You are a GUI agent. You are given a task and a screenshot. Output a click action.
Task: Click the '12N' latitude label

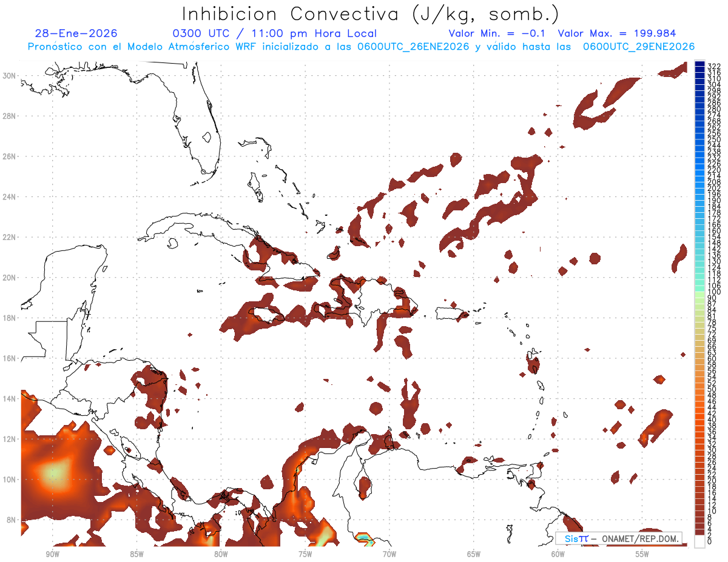10,439
